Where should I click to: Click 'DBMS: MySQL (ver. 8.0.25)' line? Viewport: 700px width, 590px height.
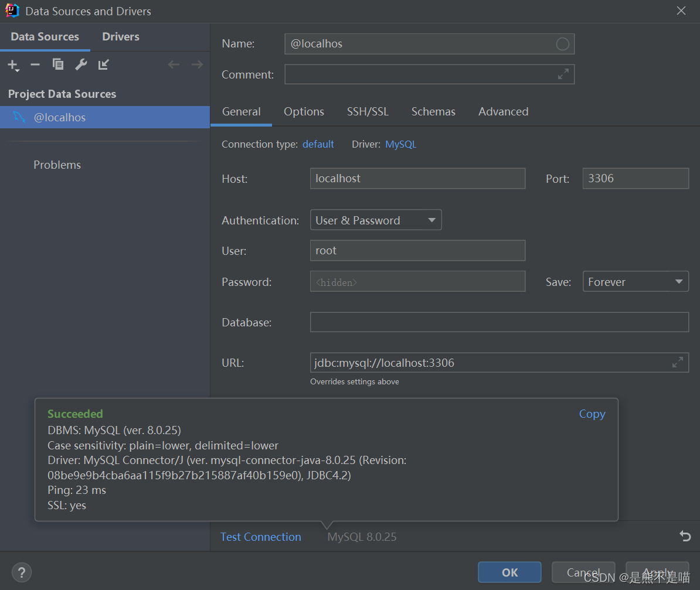[114, 430]
